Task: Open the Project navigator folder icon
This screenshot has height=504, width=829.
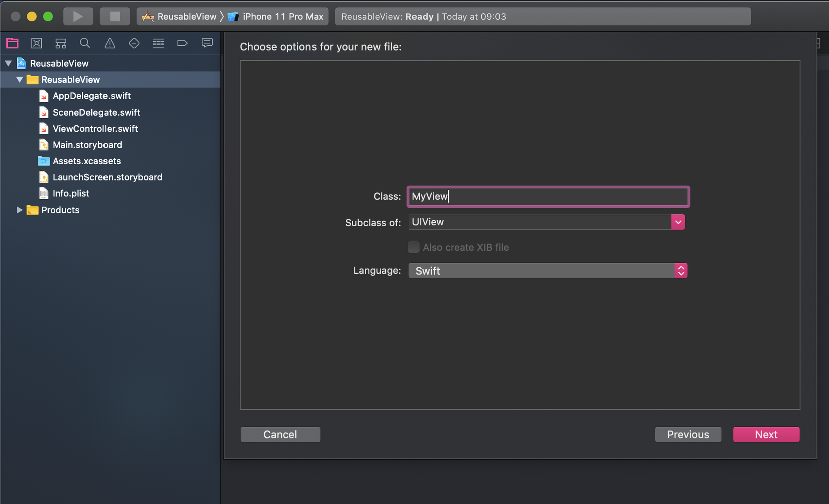Action: [x=12, y=43]
